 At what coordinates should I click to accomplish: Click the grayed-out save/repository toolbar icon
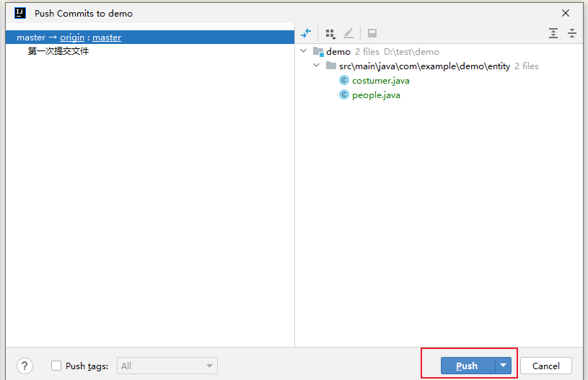(x=372, y=33)
